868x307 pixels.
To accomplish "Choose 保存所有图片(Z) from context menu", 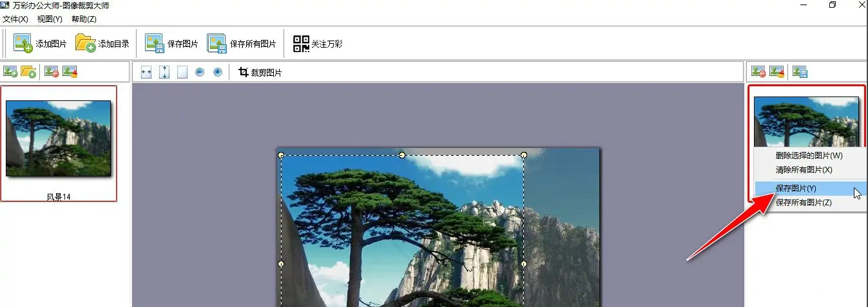I will pyautogui.click(x=811, y=203).
